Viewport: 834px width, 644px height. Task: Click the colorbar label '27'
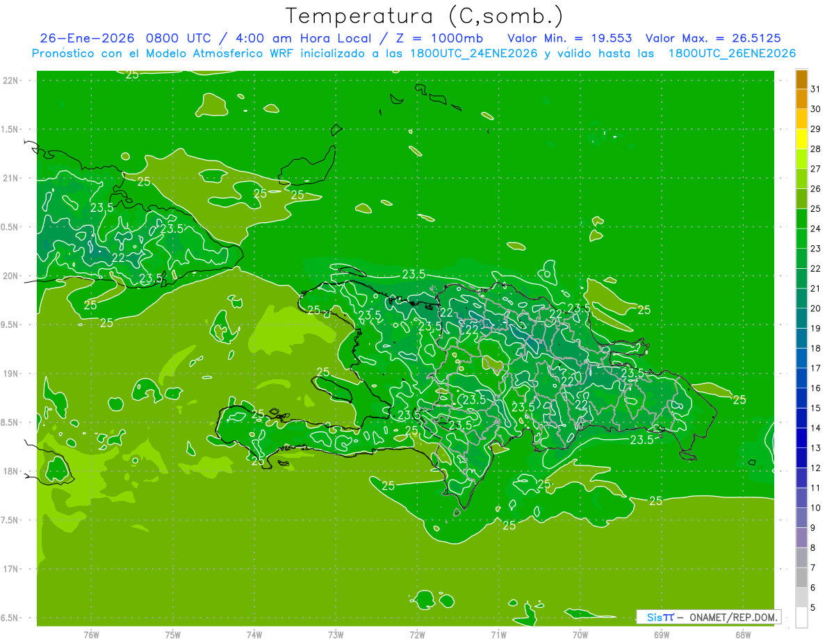pos(815,169)
